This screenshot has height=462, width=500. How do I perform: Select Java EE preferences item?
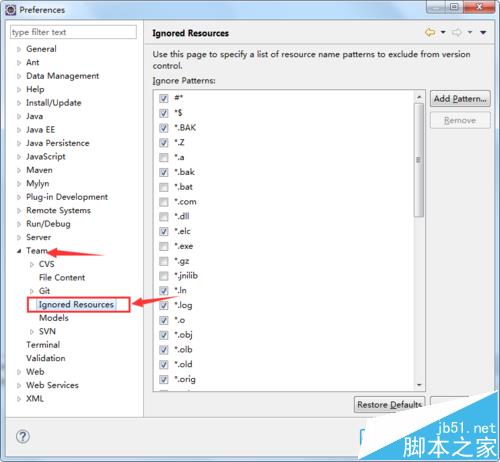tap(40, 130)
